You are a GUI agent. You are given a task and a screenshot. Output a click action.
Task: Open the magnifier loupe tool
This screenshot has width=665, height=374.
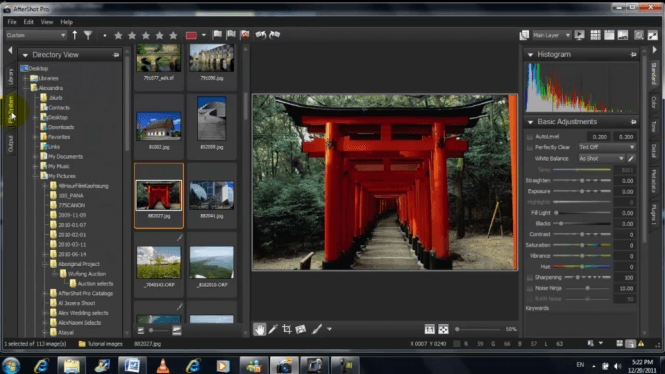click(639, 35)
